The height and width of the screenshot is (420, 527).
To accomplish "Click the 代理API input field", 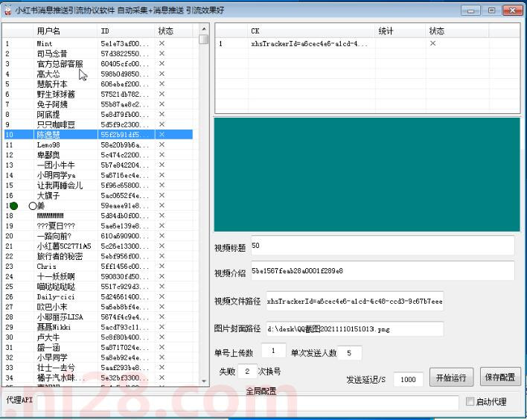I will 248,403.
